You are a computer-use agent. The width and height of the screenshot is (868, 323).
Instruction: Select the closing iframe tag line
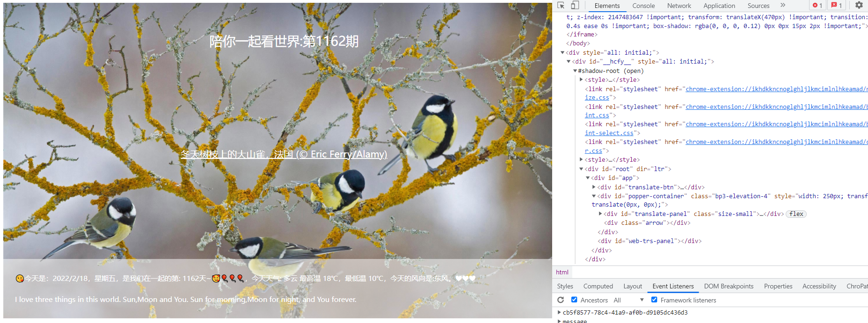(582, 35)
